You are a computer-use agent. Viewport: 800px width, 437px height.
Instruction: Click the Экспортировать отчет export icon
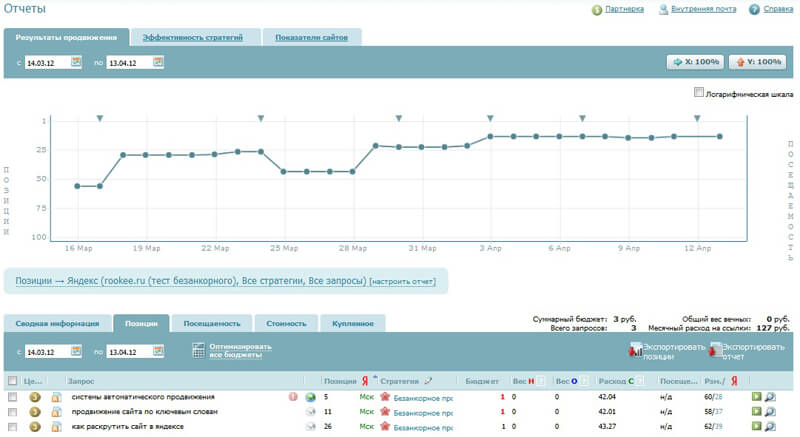pyautogui.click(x=714, y=350)
